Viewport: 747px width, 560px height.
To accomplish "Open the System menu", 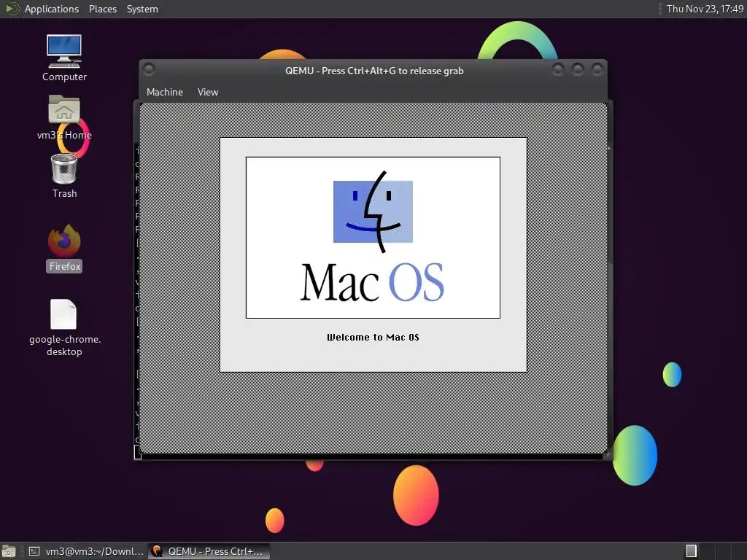I will [x=142, y=9].
